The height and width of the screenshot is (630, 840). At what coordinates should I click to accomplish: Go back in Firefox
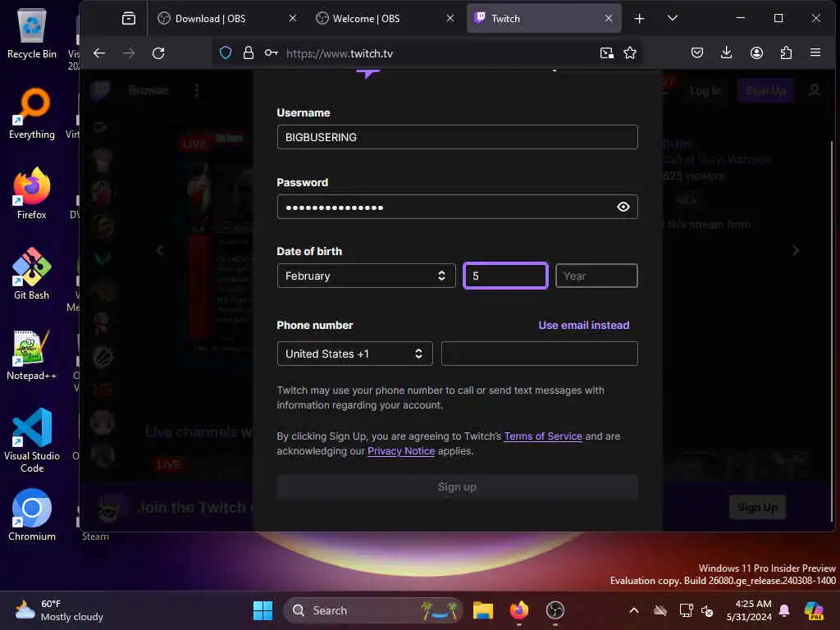pyautogui.click(x=99, y=53)
